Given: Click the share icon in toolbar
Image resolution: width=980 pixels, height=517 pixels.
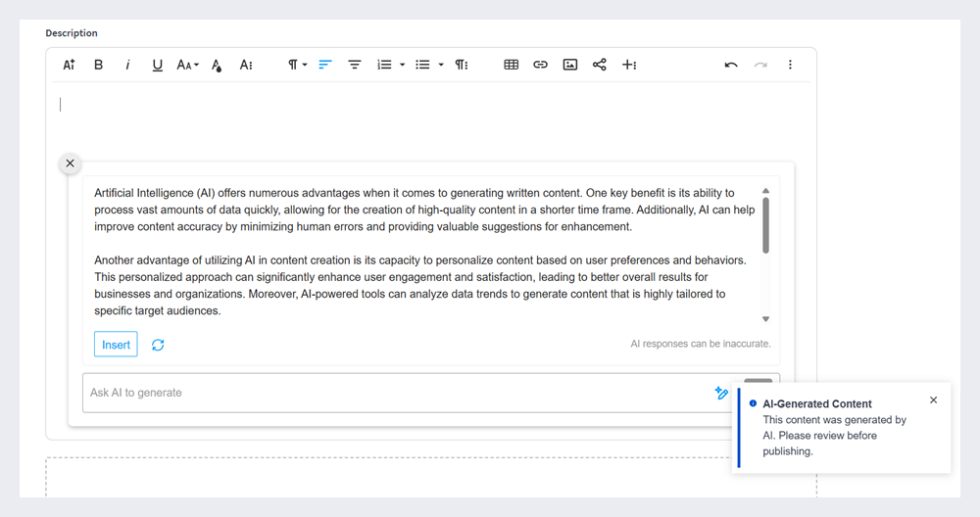Looking at the screenshot, I should pyautogui.click(x=600, y=65).
